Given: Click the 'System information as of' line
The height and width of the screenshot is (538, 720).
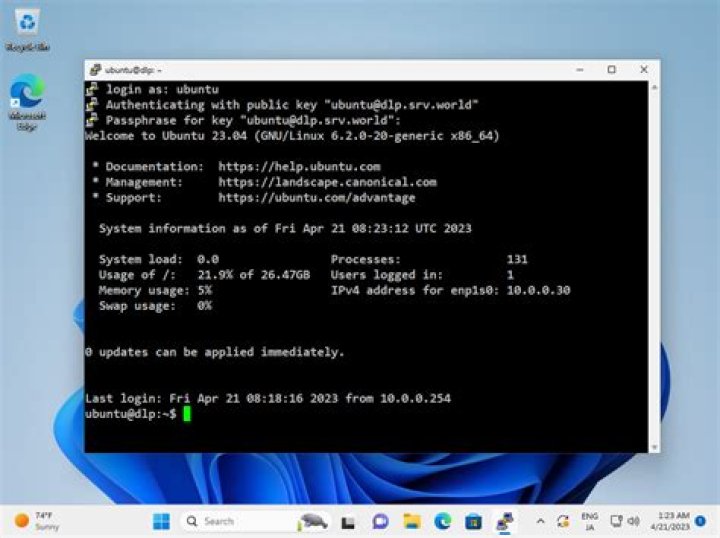Looking at the screenshot, I should tap(285, 229).
